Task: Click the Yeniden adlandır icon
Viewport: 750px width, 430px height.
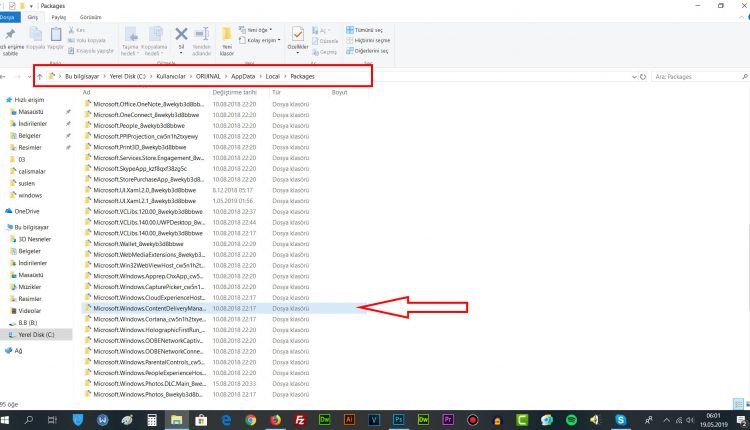Action: 201,34
